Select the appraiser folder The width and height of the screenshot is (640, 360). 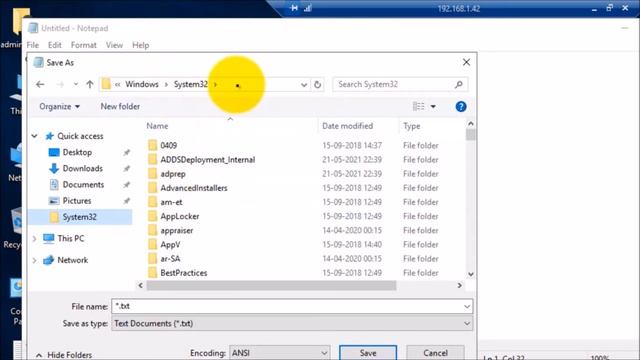point(177,231)
